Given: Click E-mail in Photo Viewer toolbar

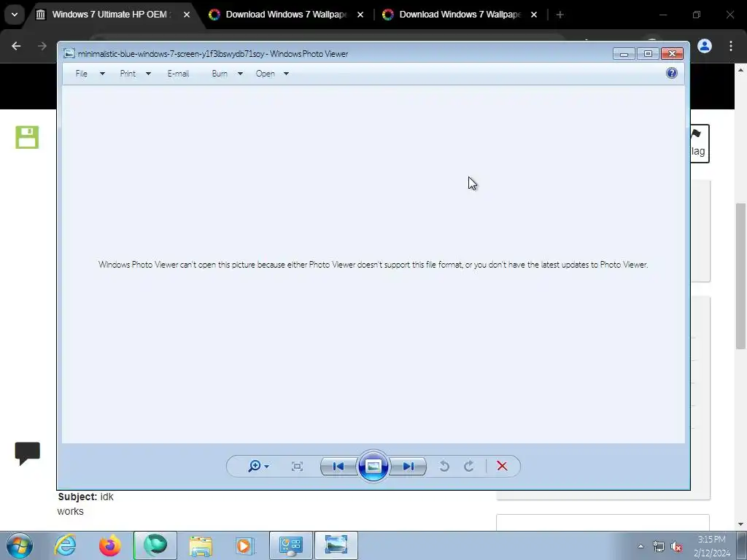Looking at the screenshot, I should click(x=178, y=74).
